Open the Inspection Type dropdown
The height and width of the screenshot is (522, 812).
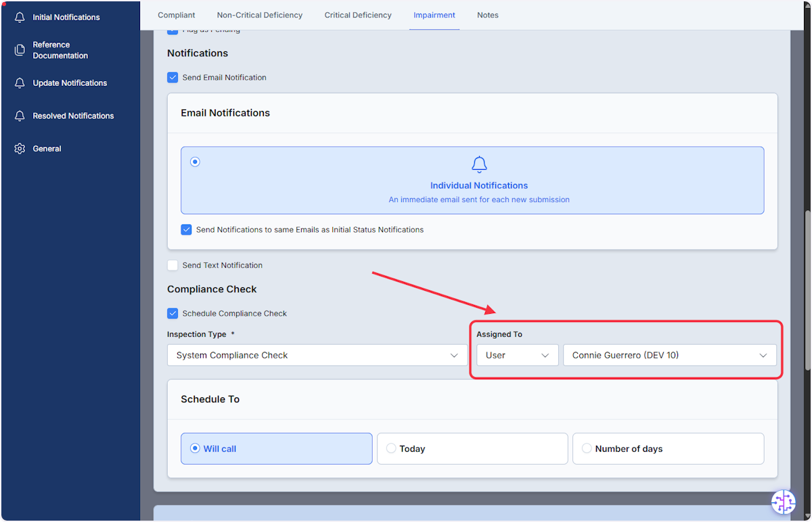click(317, 355)
